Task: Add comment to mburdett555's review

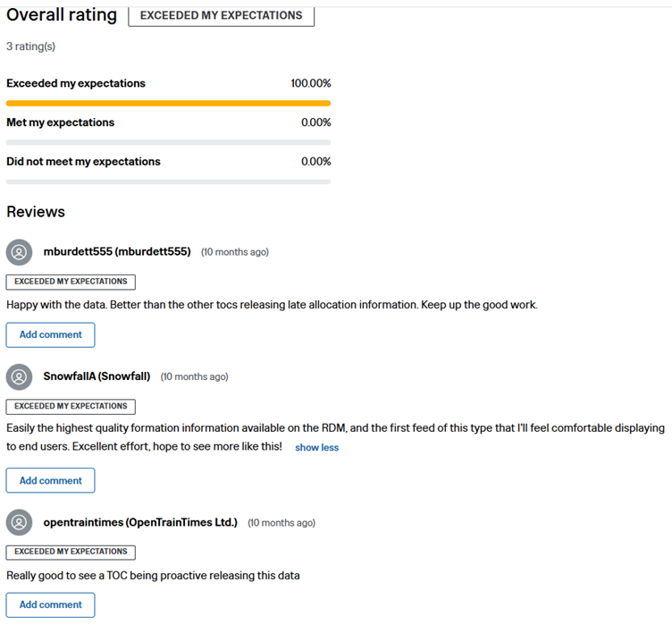Action: [51, 335]
